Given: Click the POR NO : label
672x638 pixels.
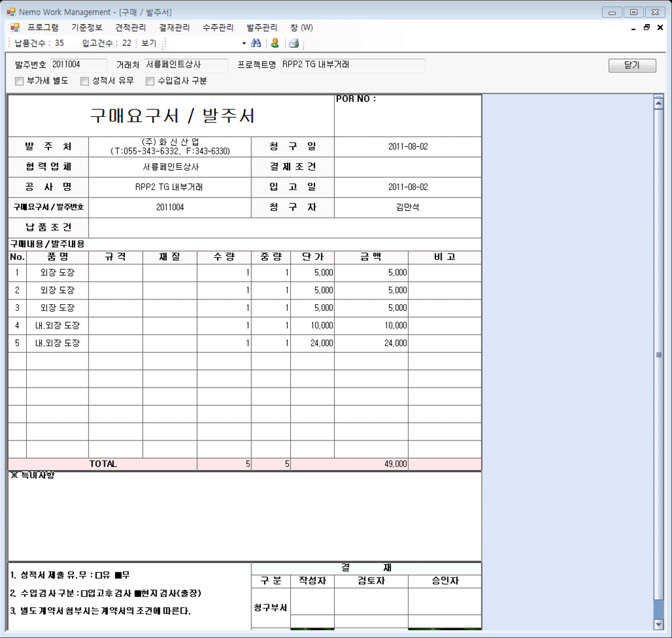Looking at the screenshot, I should (355, 99).
